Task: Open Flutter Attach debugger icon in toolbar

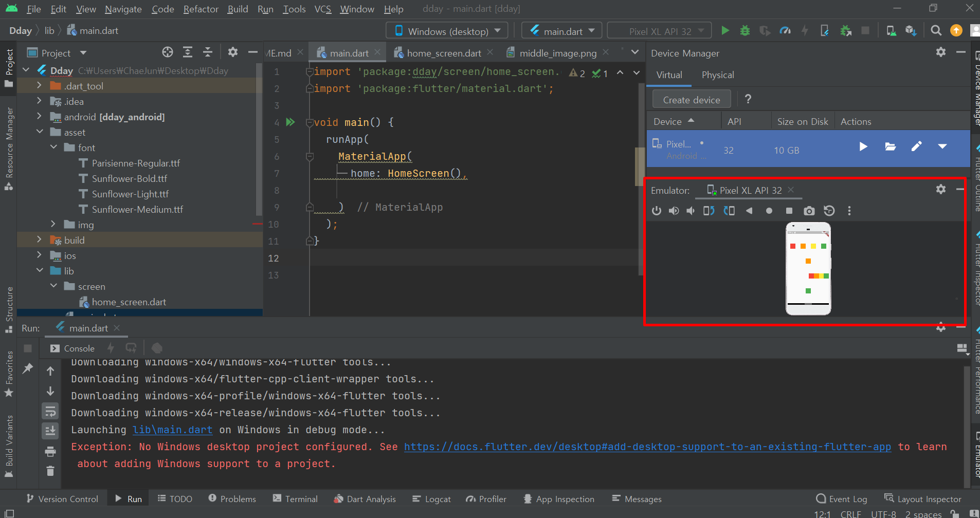Action: [x=824, y=31]
